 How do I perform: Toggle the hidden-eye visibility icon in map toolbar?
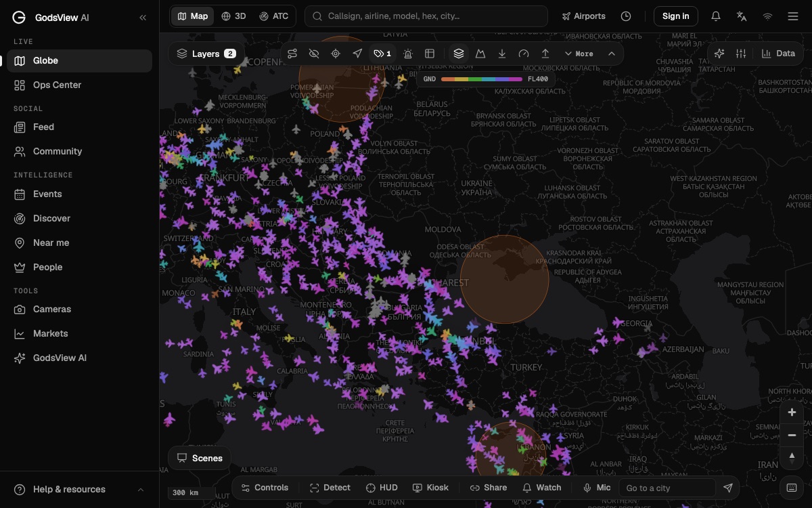coord(314,54)
